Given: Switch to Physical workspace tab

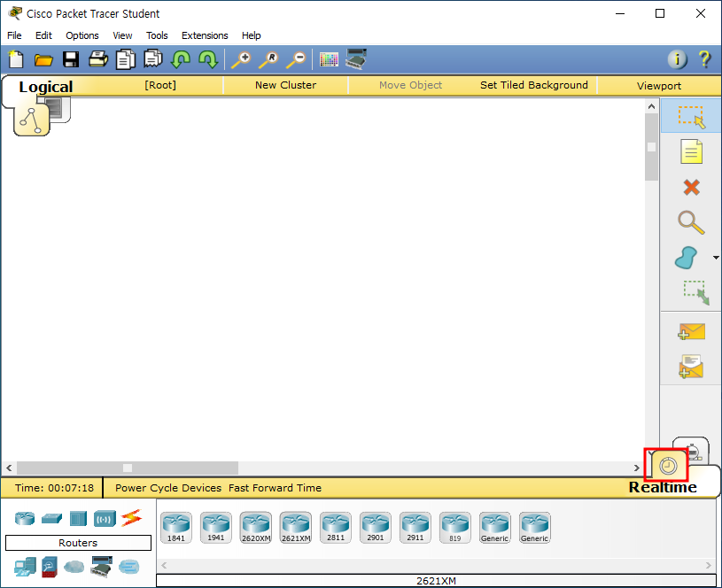Looking at the screenshot, I should click(59, 110).
